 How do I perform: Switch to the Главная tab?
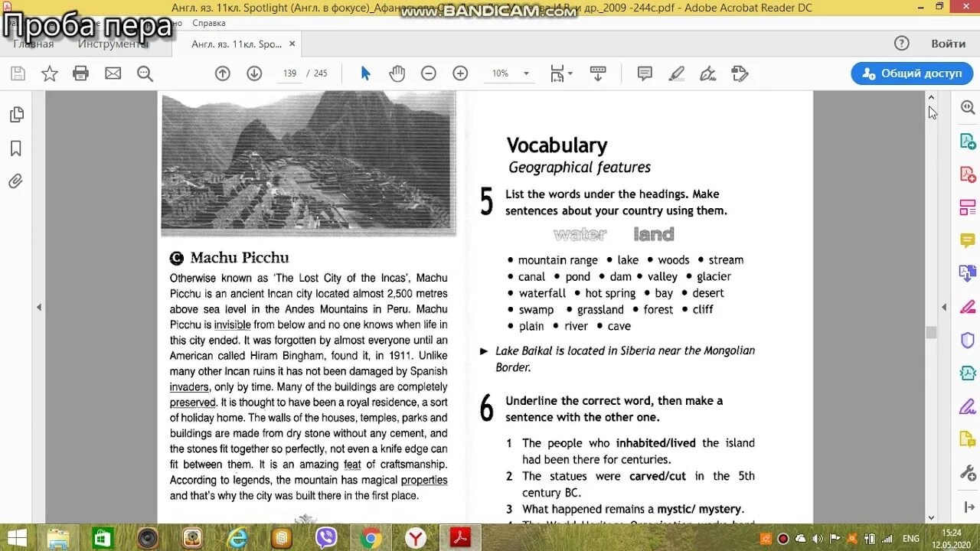coord(34,44)
